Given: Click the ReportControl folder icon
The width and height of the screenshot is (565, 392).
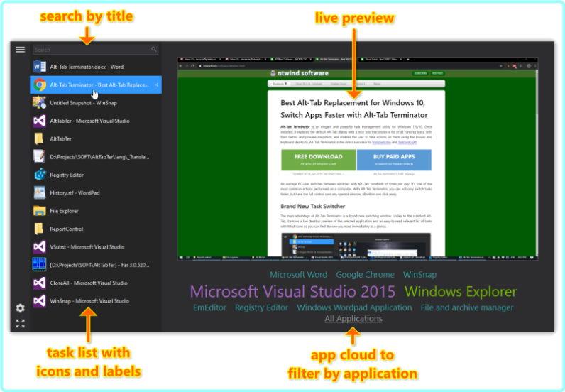Looking at the screenshot, I should pyautogui.click(x=38, y=229).
